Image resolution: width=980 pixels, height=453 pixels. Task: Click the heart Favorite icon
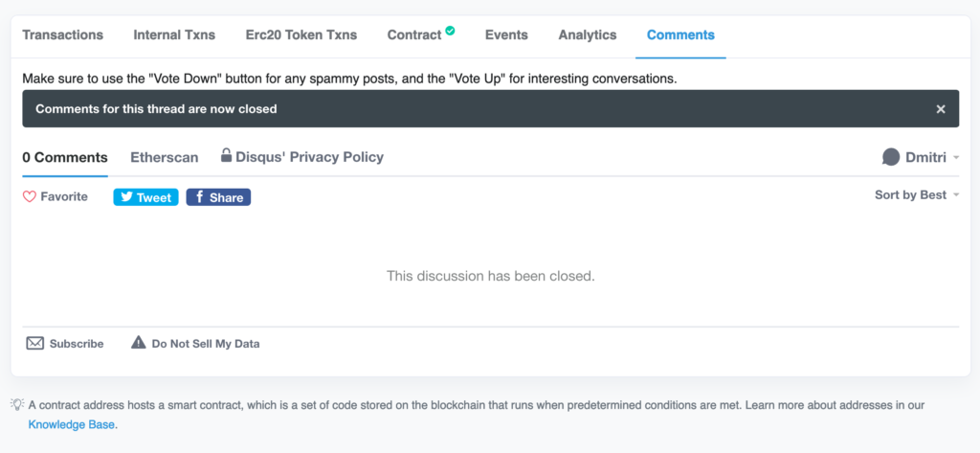29,196
